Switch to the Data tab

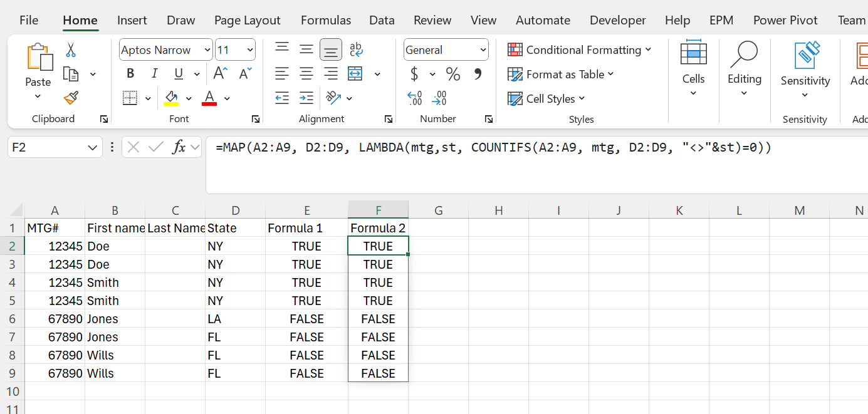pyautogui.click(x=382, y=20)
